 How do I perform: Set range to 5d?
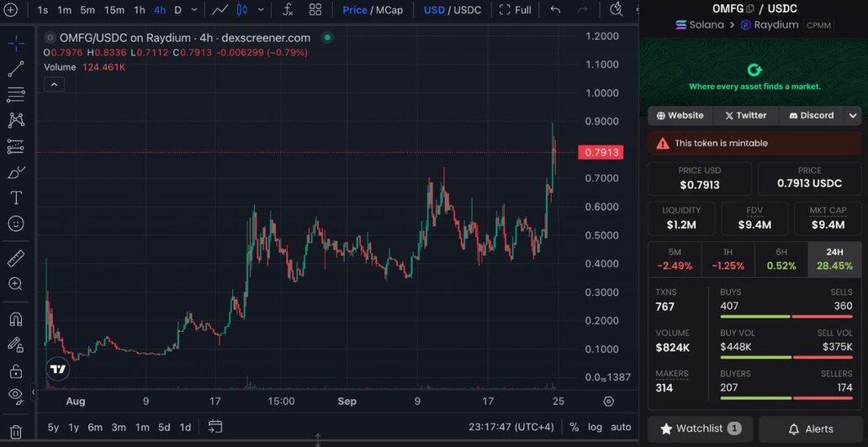click(x=164, y=427)
